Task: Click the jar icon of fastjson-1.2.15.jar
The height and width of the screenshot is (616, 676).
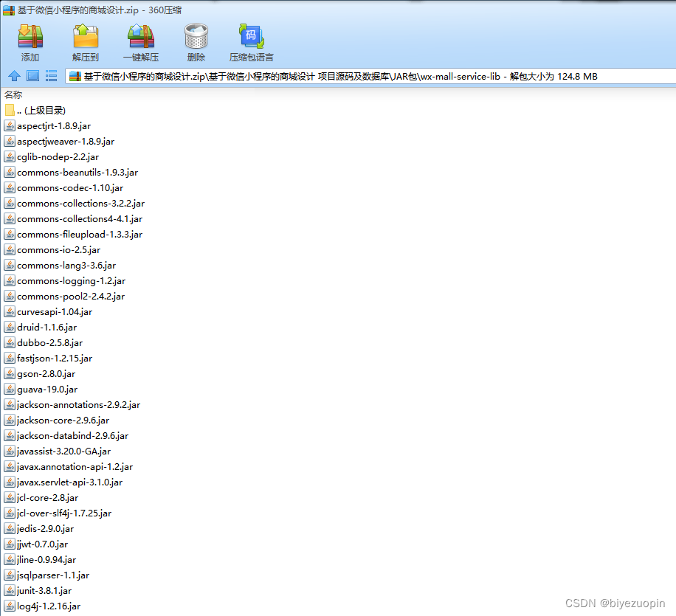Action: click(x=10, y=359)
